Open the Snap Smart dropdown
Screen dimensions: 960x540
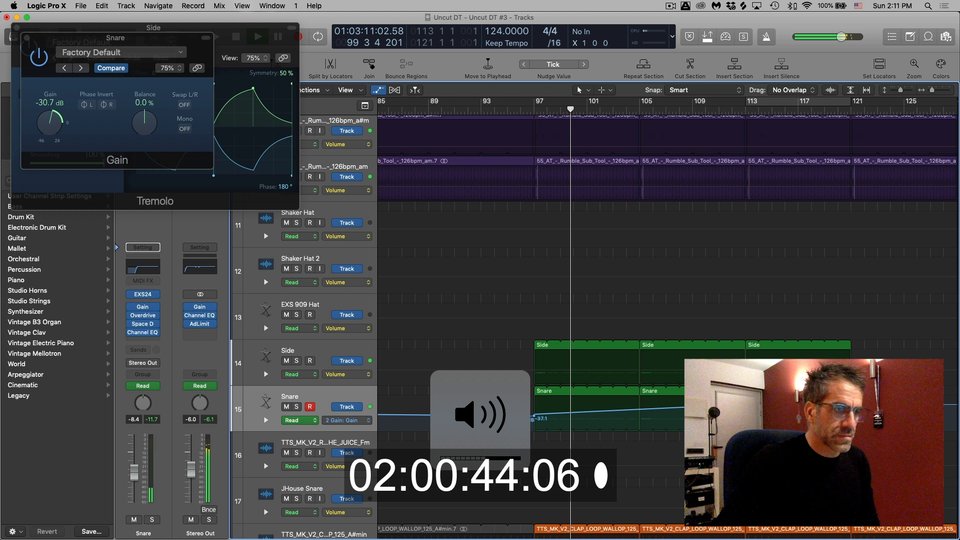[x=704, y=90]
